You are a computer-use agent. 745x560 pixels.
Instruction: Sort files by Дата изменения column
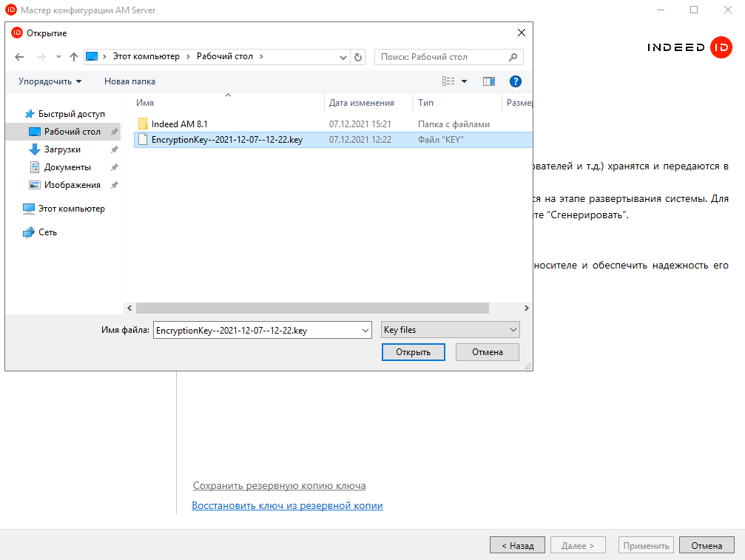pyautogui.click(x=362, y=103)
